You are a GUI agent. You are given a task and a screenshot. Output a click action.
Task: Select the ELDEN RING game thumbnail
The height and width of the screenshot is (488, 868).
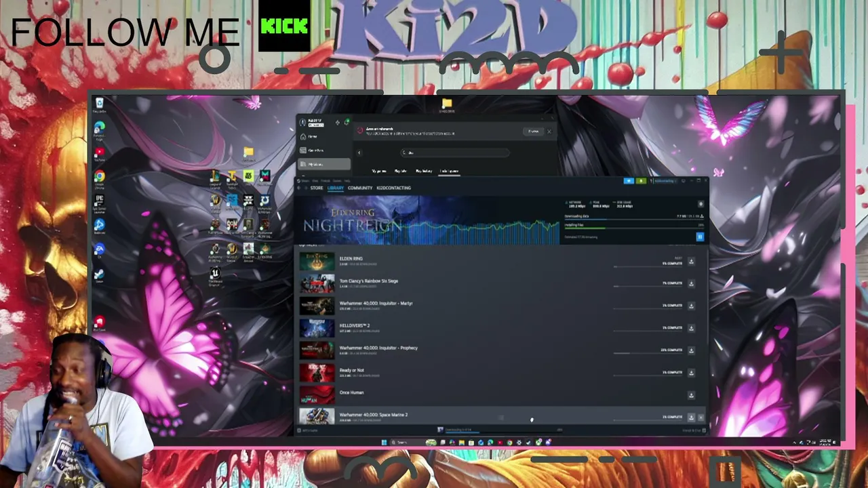pyautogui.click(x=317, y=262)
